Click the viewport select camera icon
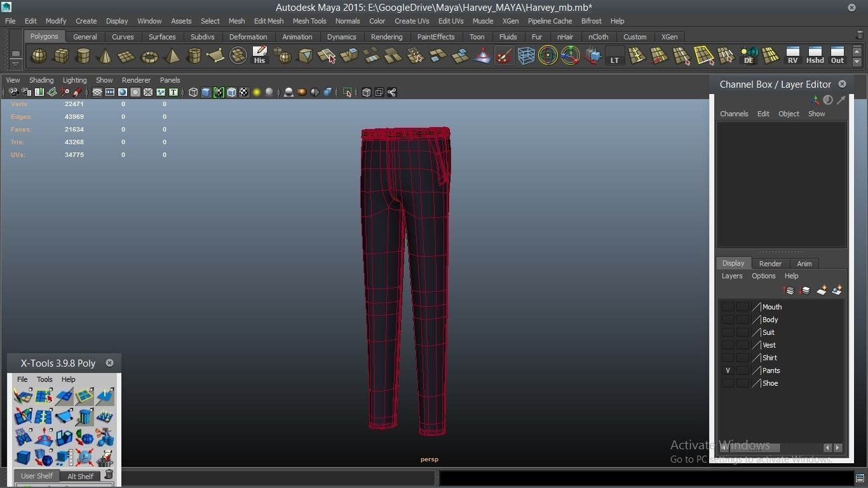The height and width of the screenshot is (488, 868). tap(13, 92)
